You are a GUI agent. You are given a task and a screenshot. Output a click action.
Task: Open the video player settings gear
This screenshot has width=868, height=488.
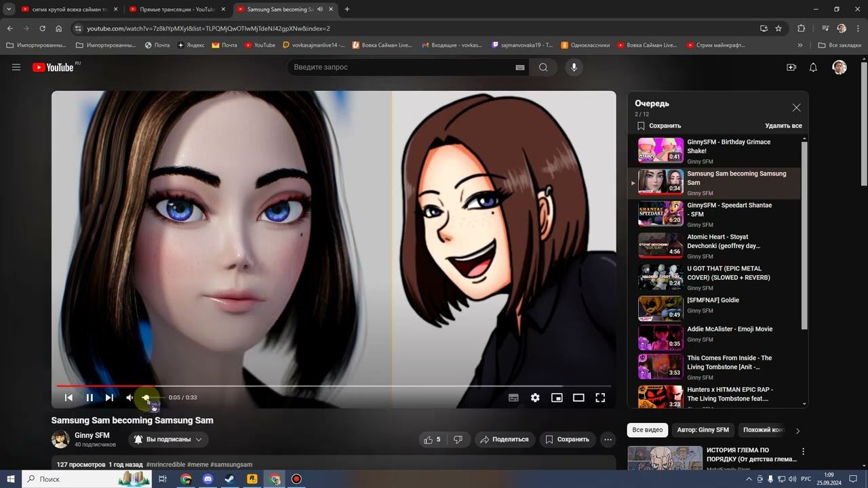point(535,398)
